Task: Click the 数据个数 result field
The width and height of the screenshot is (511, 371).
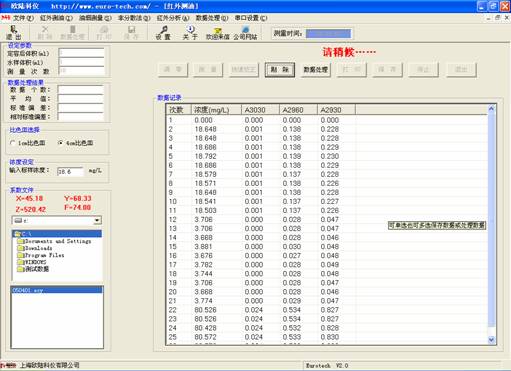Action: click(x=80, y=90)
